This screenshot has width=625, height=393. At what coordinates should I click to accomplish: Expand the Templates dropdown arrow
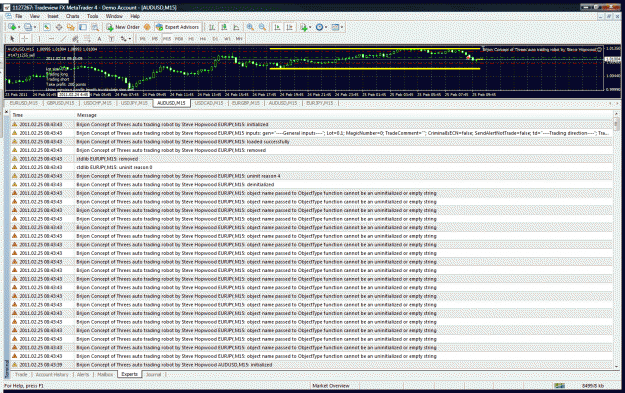coord(342,27)
